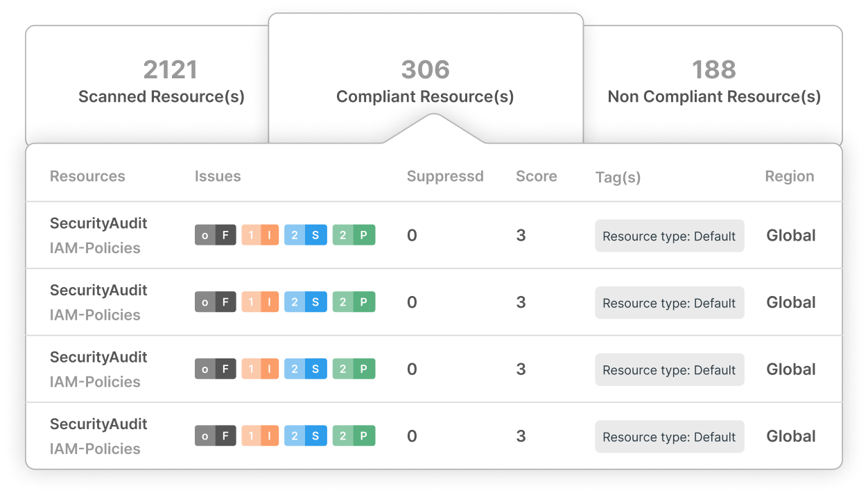Click the Issues column header
The height and width of the screenshot is (495, 868).
click(218, 176)
